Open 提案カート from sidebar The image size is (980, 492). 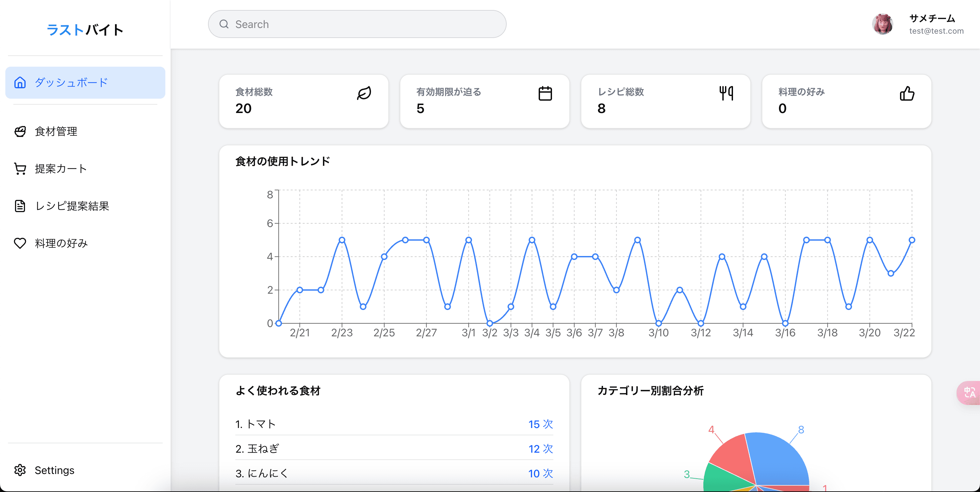click(x=61, y=169)
